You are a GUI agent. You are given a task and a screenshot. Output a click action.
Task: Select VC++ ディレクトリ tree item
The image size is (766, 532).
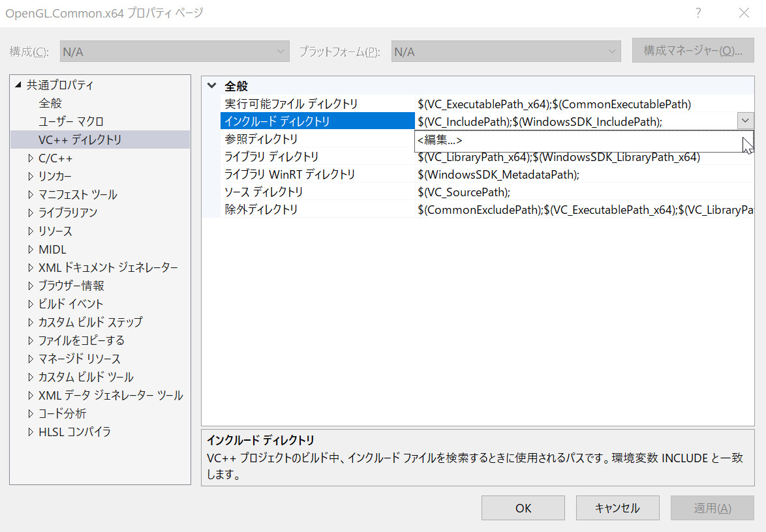coord(80,140)
